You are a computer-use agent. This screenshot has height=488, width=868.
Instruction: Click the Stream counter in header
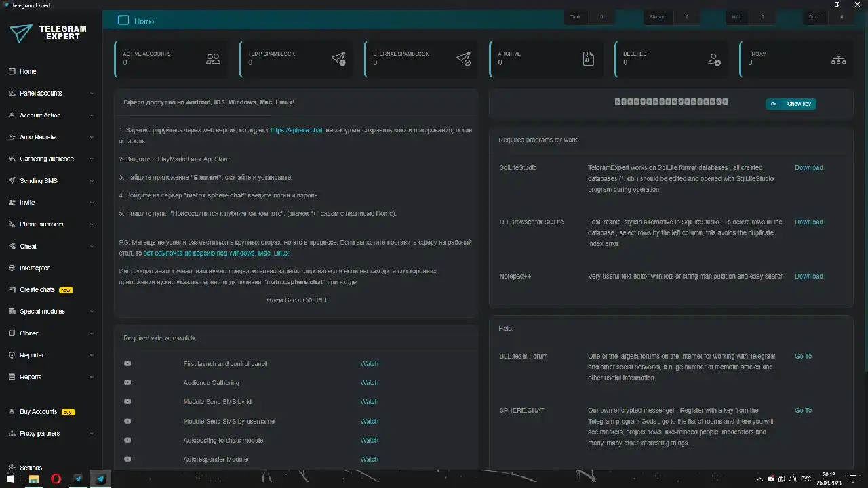673,17
